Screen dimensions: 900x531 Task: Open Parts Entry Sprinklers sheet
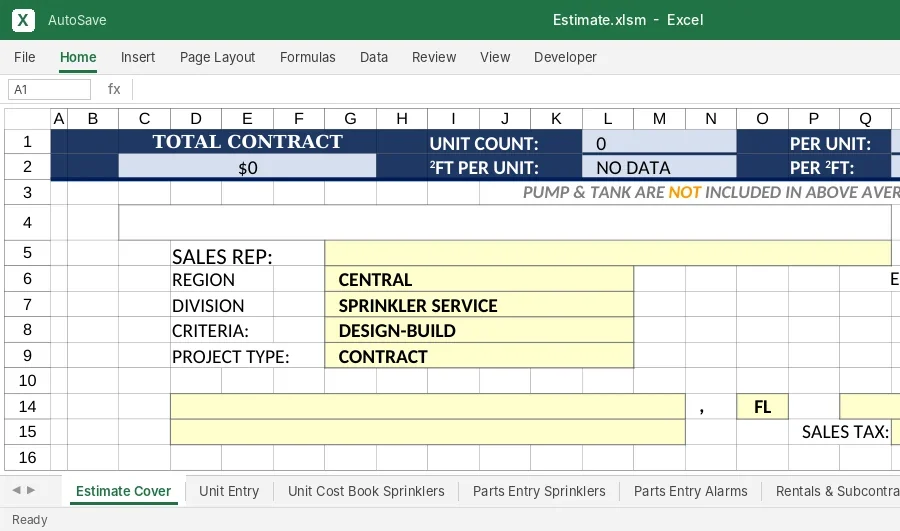[539, 491]
